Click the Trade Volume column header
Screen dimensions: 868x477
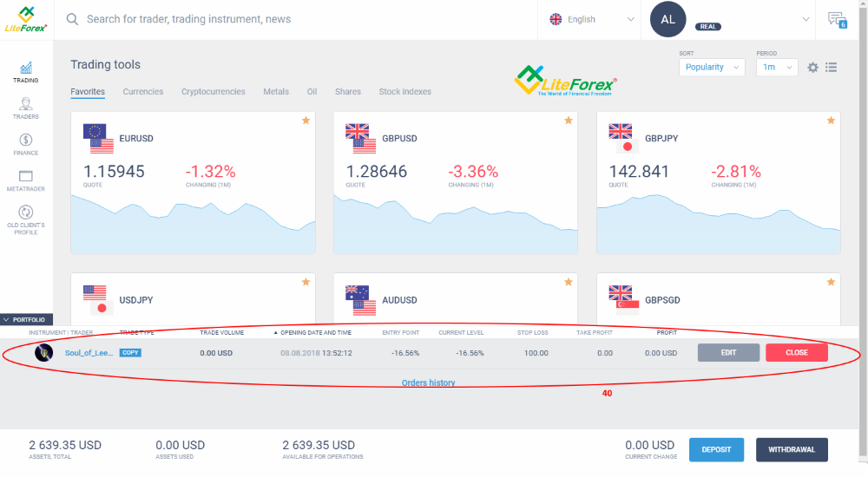coord(222,332)
